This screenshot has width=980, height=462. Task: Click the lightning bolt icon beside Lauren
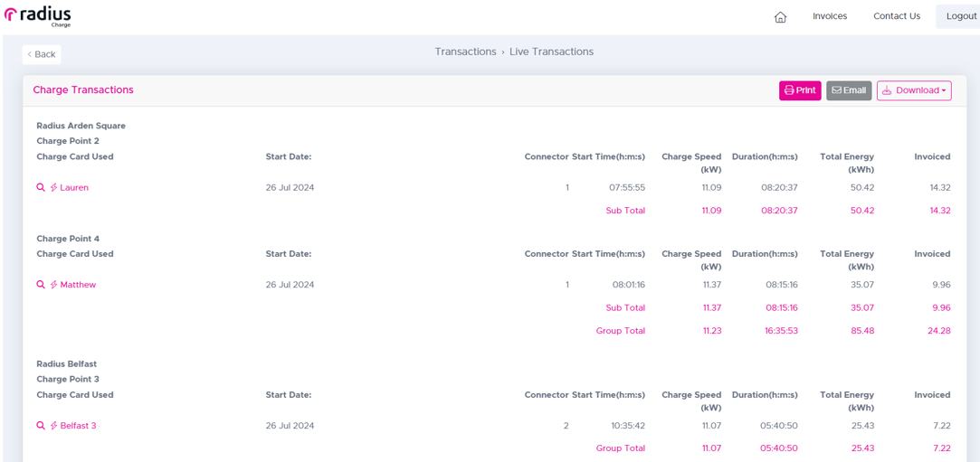(53, 187)
